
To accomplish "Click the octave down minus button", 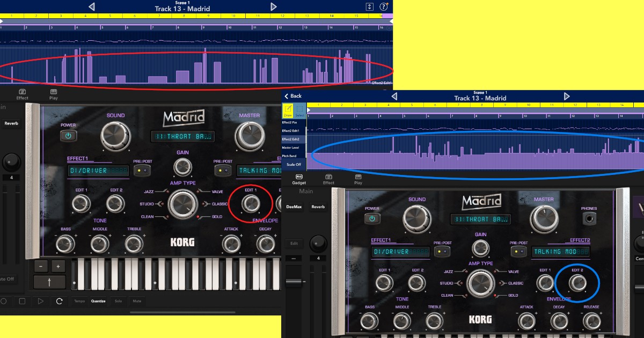I will coord(41,266).
